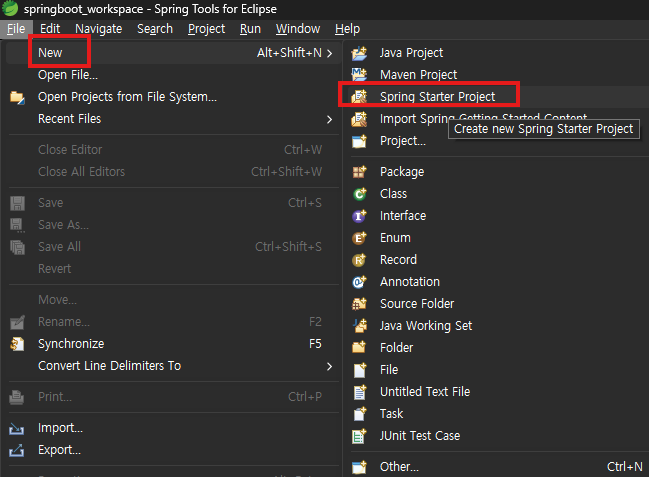This screenshot has height=477, width=649.
Task: Select the Recent Files entry
Action: click(173, 119)
